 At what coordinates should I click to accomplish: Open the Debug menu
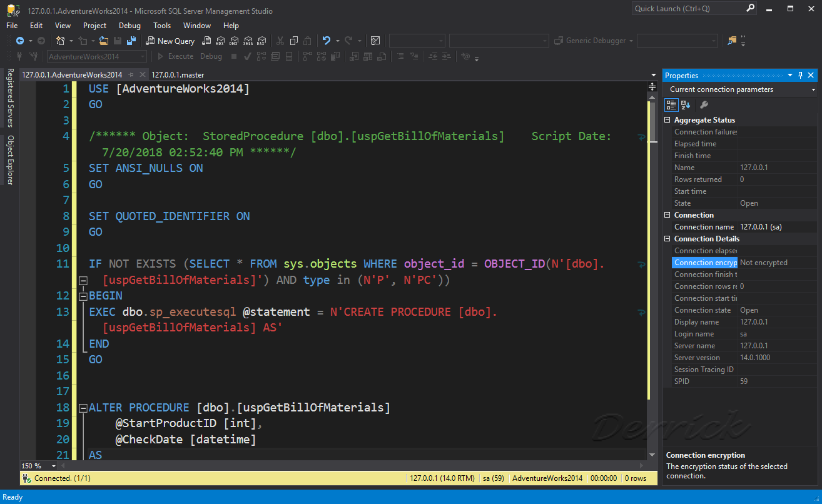pyautogui.click(x=129, y=26)
